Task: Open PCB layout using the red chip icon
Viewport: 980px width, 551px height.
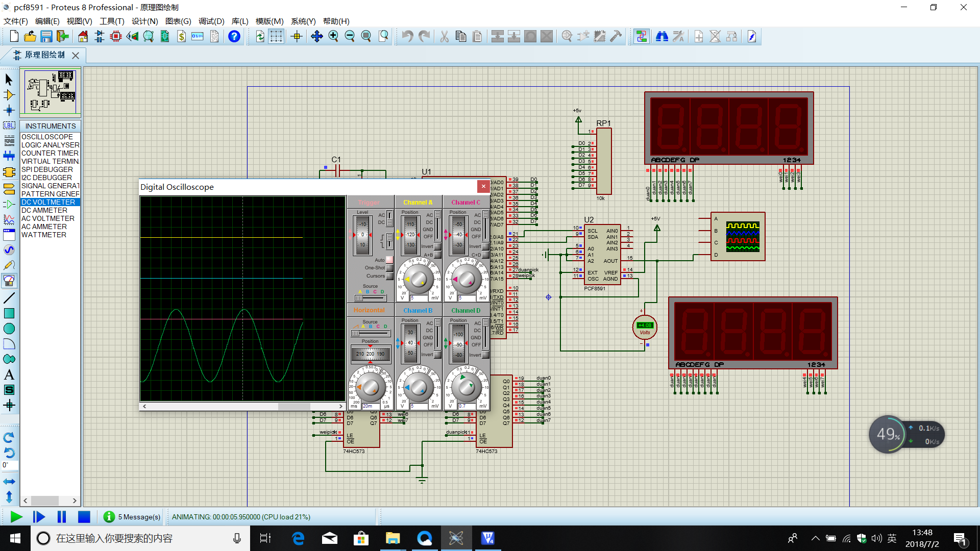Action: coord(116,36)
